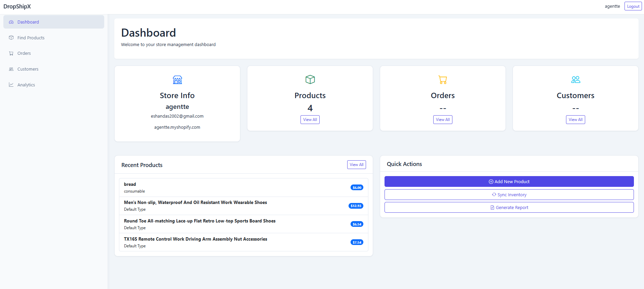Click the Analytics chart icon in sidebar

tap(11, 85)
